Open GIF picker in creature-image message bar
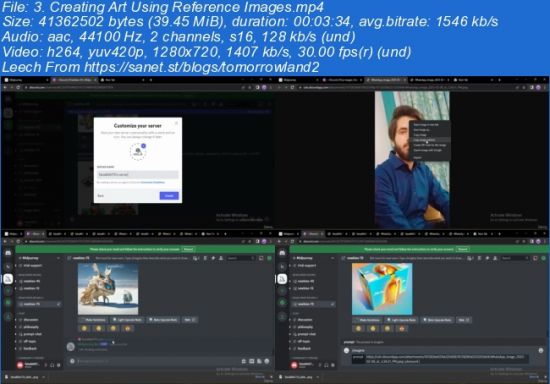Image resolution: width=550 pixels, height=384 pixels. point(251,361)
